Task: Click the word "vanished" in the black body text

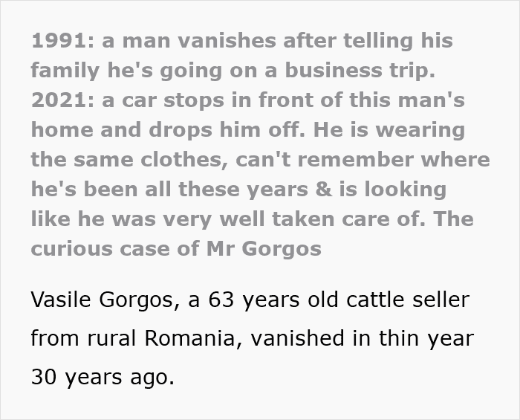Action: pyautogui.click(x=305, y=339)
